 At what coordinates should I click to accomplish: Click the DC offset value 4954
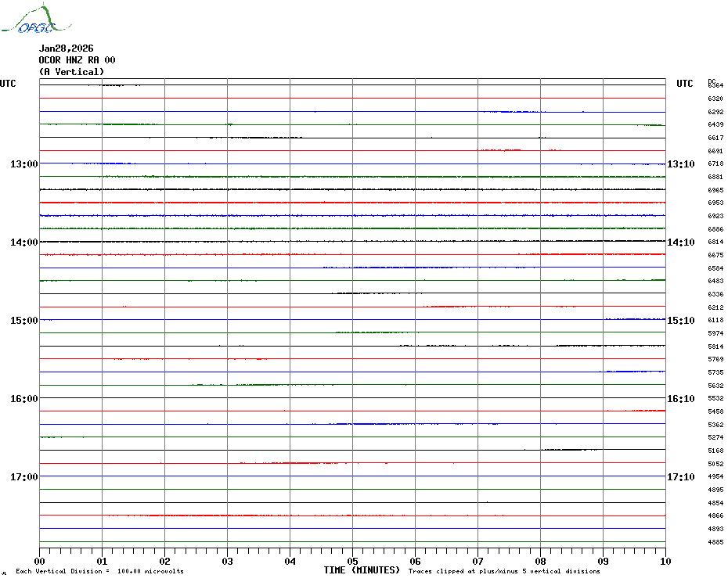tap(715, 476)
